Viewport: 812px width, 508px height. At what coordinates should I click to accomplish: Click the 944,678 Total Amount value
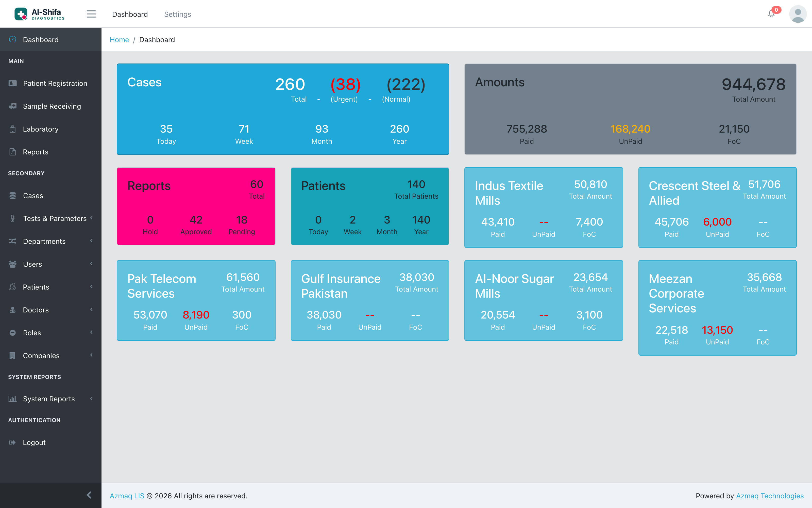(x=754, y=84)
